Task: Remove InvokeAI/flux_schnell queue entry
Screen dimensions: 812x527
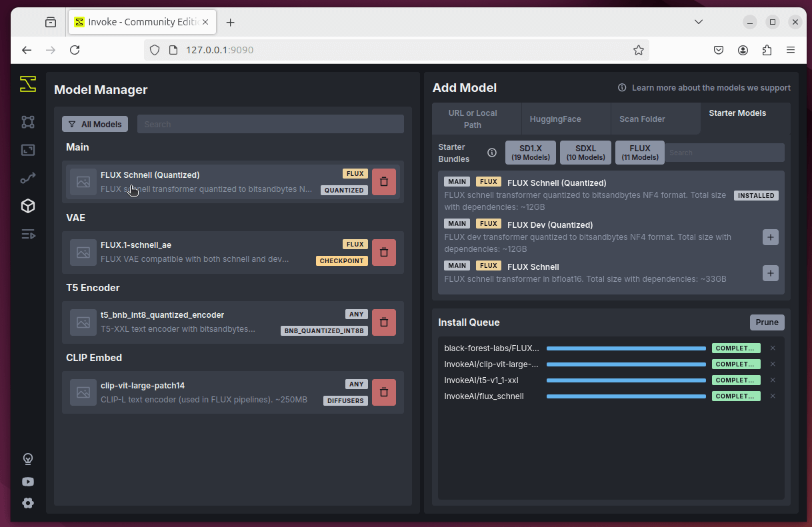Action: (x=773, y=396)
